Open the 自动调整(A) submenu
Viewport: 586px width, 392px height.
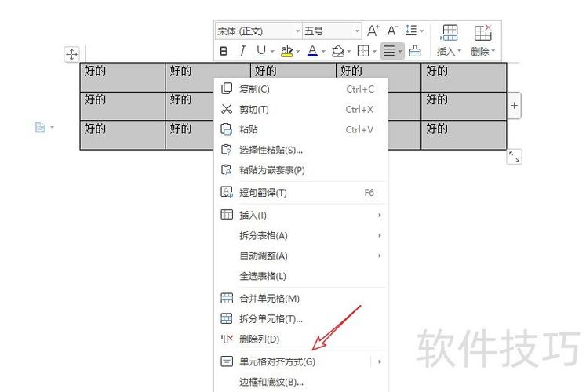coord(301,256)
